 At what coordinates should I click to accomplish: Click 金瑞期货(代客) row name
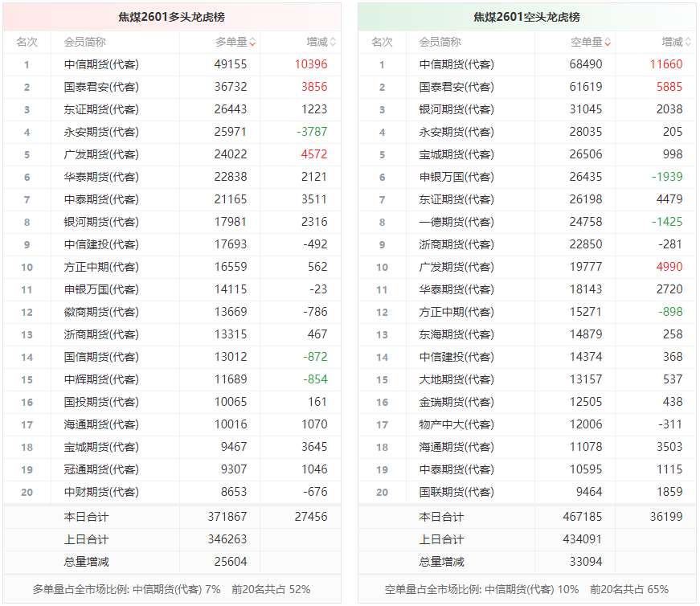[x=456, y=402]
